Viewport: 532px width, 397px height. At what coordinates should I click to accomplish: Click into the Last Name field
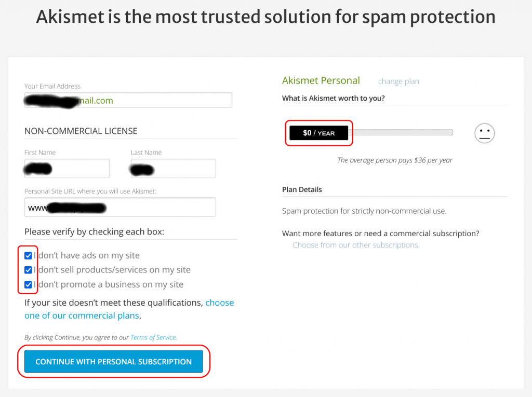click(x=174, y=168)
